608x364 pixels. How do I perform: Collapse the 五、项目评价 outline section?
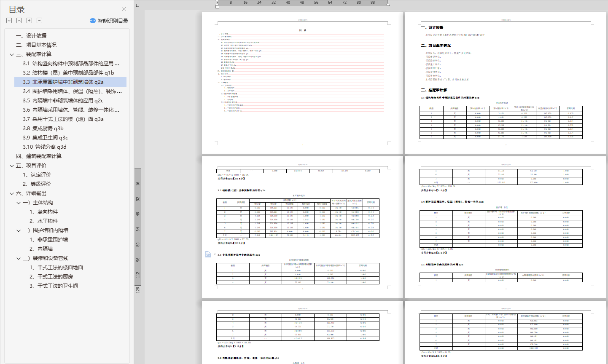coord(12,166)
